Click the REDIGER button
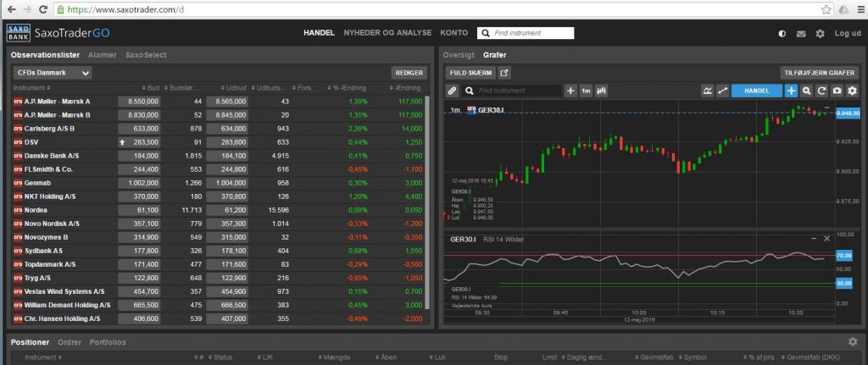 409,73
